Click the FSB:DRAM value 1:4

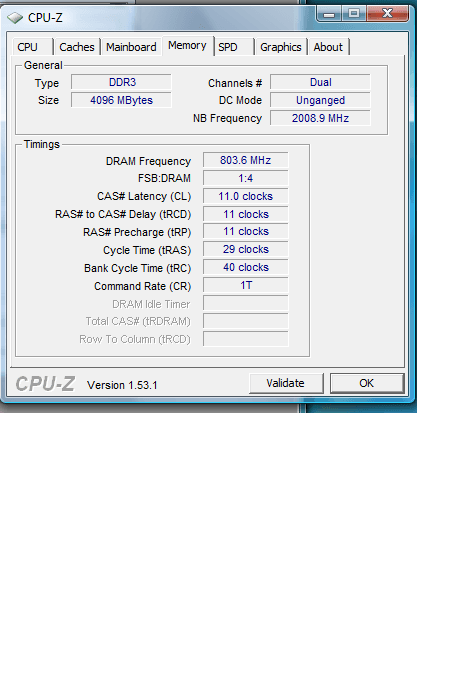coord(246,178)
